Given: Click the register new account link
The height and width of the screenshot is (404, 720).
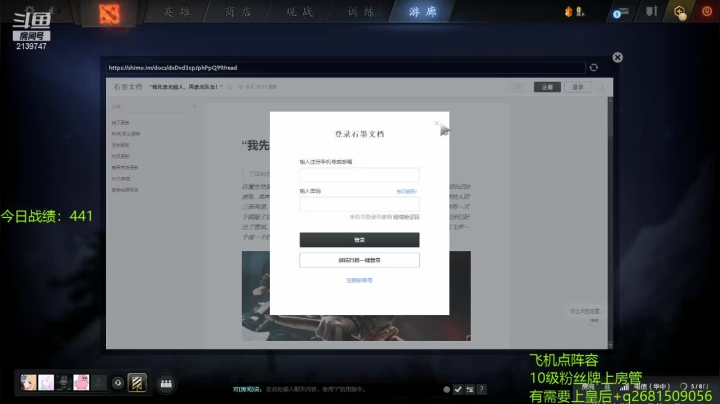Looking at the screenshot, I should (359, 280).
